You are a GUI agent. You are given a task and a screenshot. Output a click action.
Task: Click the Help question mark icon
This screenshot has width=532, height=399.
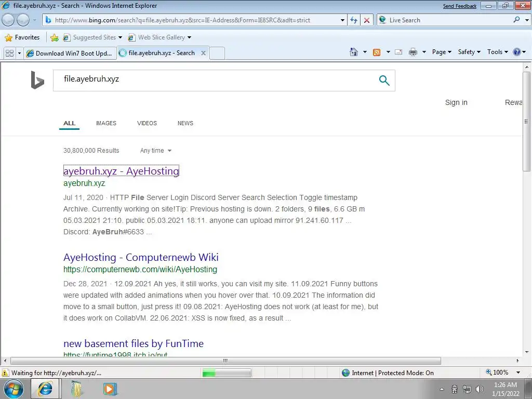(x=517, y=52)
